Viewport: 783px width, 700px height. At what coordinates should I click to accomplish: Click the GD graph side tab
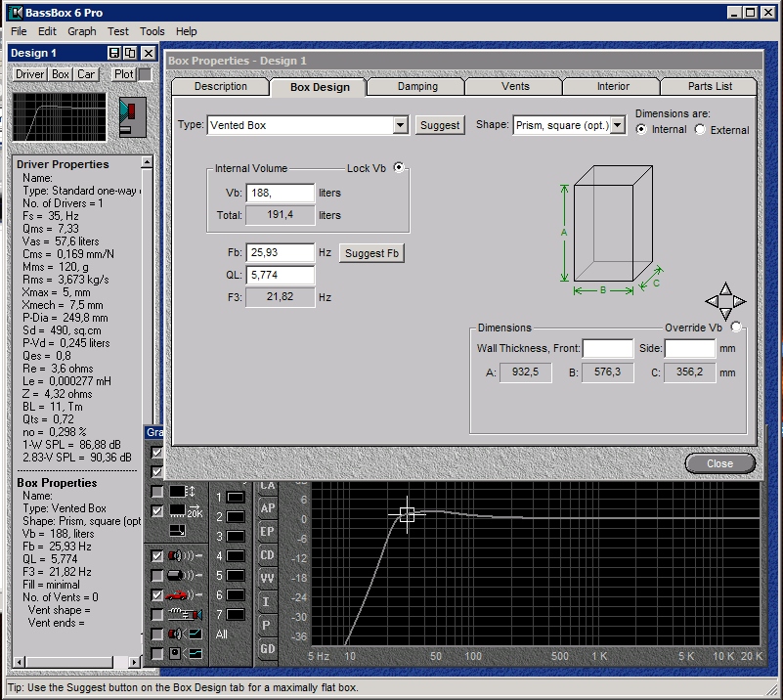pyautogui.click(x=267, y=648)
